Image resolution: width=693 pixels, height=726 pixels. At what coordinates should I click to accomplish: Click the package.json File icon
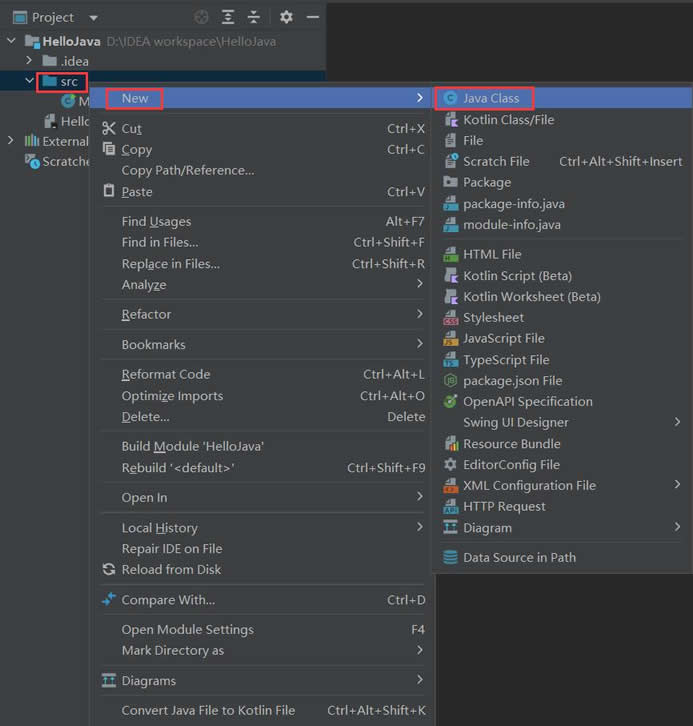450,381
